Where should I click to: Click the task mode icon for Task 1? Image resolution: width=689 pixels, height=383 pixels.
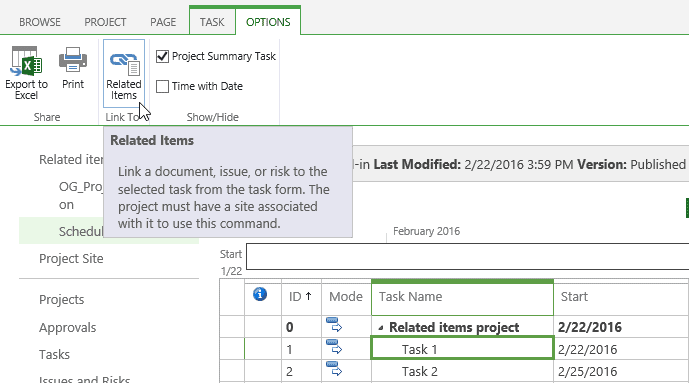[x=334, y=347]
